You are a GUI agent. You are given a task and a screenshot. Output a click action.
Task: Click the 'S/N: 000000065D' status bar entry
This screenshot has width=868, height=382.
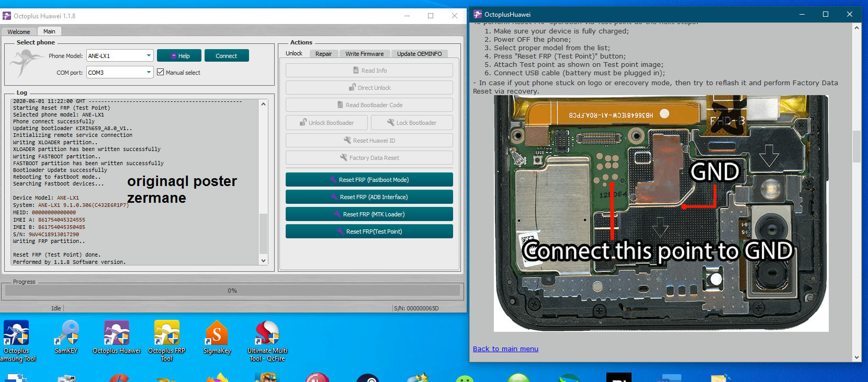tap(416, 308)
